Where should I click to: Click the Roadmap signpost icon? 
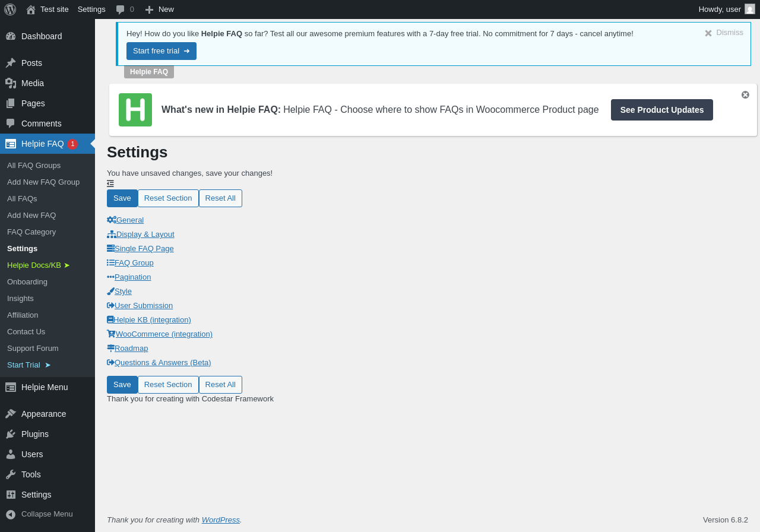111,348
